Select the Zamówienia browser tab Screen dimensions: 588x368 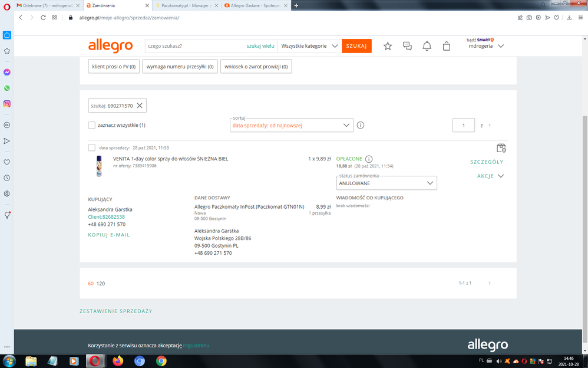tap(118, 6)
